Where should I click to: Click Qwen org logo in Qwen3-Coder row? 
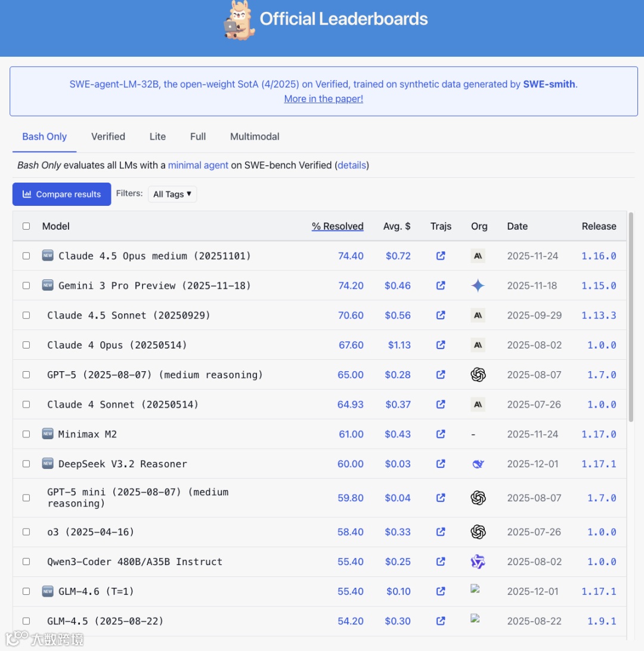coord(478,561)
